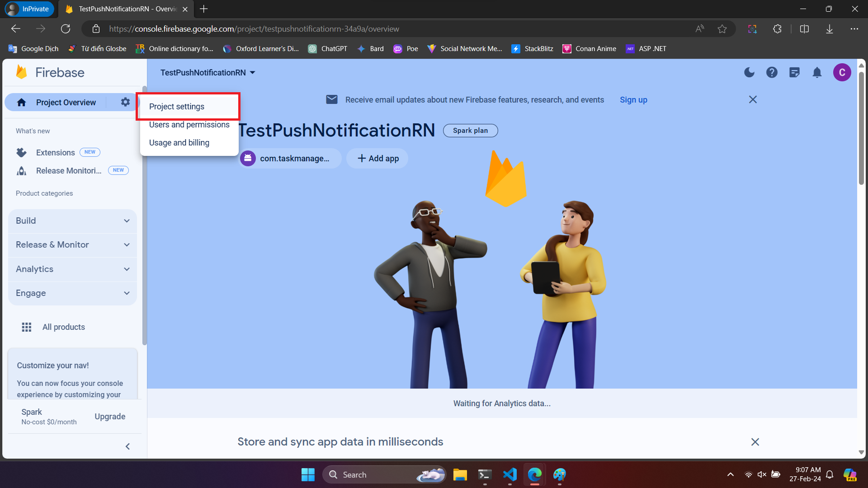Open Poe bookmark
868x488 pixels.
[x=406, y=49]
